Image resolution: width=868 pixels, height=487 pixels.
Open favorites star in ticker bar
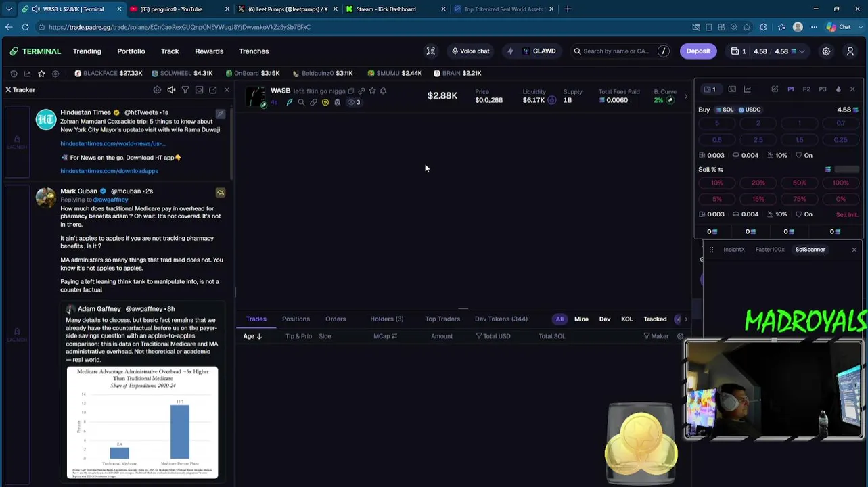(x=41, y=73)
